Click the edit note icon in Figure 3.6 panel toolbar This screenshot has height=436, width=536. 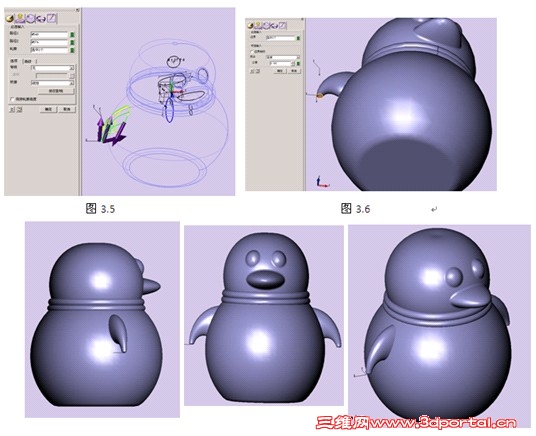(x=282, y=26)
